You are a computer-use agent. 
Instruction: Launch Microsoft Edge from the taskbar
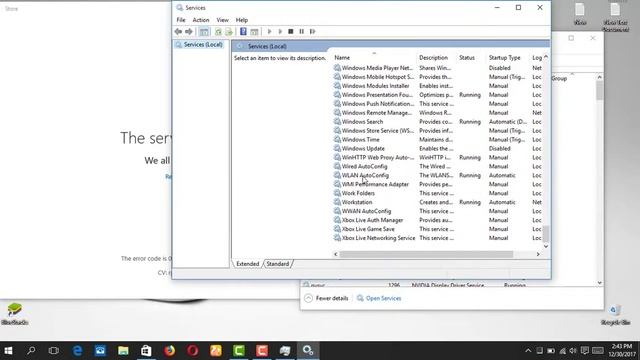click(x=77, y=351)
